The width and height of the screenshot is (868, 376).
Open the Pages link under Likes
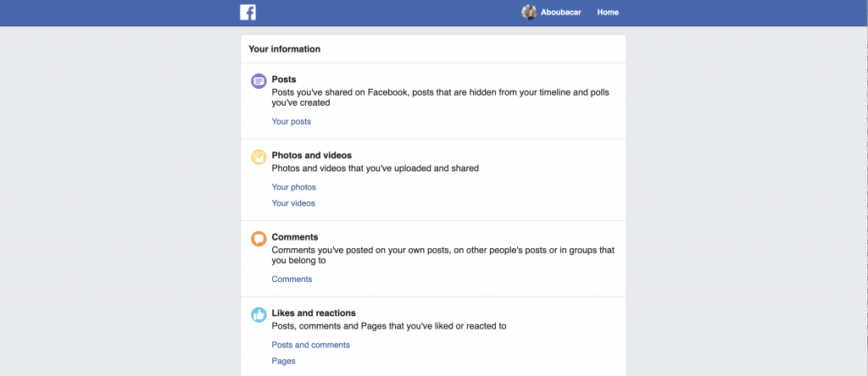(x=283, y=361)
